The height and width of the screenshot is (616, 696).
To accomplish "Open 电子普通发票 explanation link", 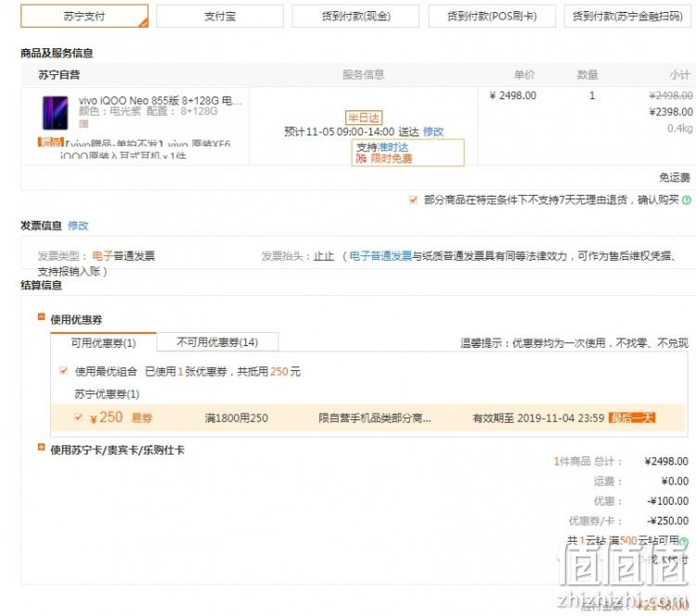I will click(x=380, y=256).
